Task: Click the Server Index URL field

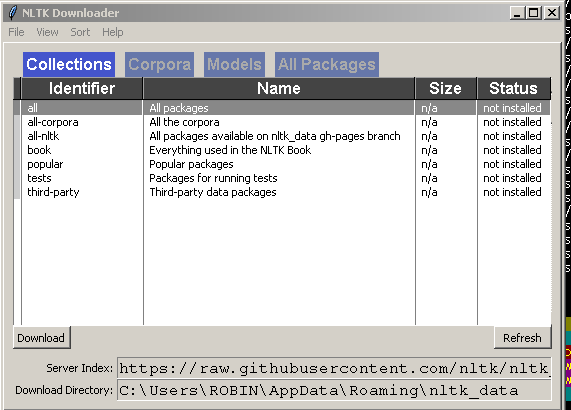Action: (x=334, y=368)
